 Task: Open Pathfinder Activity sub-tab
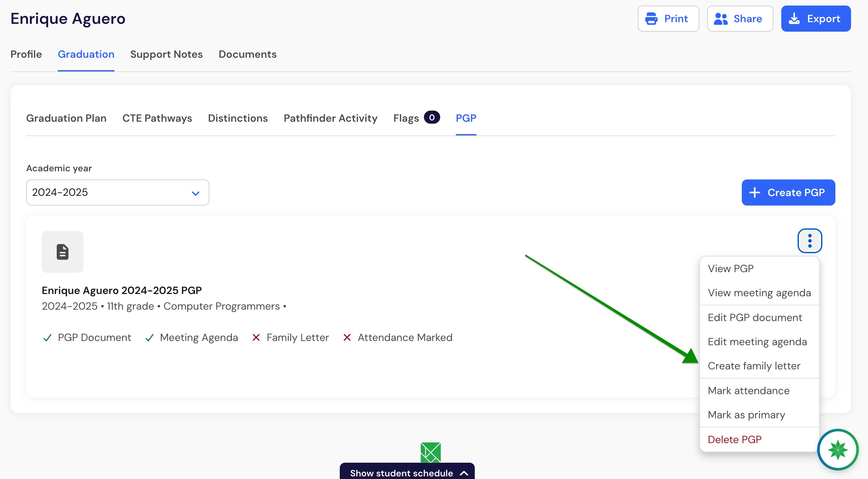330,118
